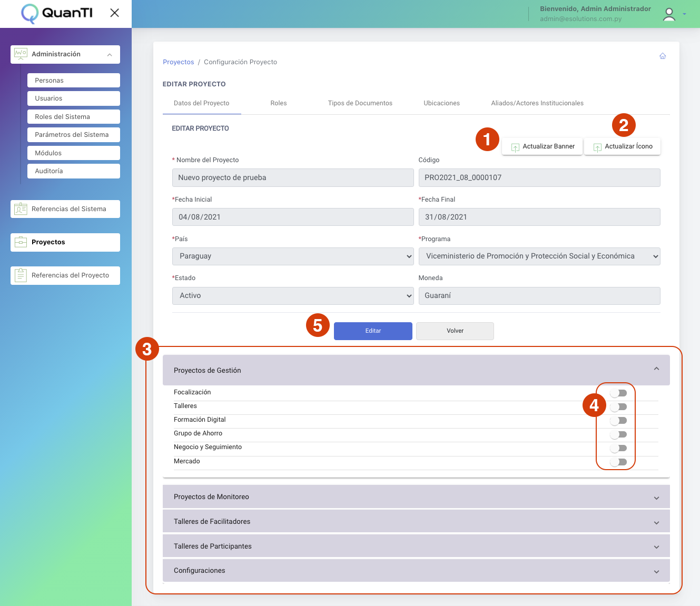The height and width of the screenshot is (606, 700).
Task: Click the Referencias del Proyecto clipboard icon
Action: point(21,275)
